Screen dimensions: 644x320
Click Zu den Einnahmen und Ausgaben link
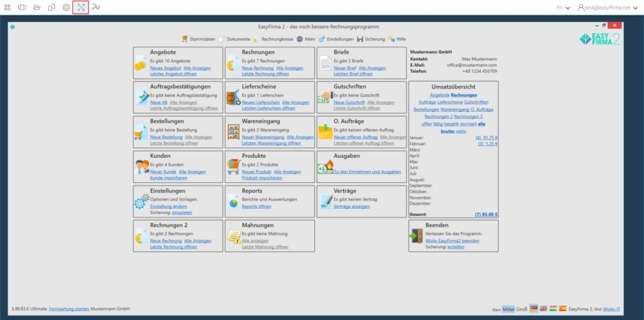point(367,172)
